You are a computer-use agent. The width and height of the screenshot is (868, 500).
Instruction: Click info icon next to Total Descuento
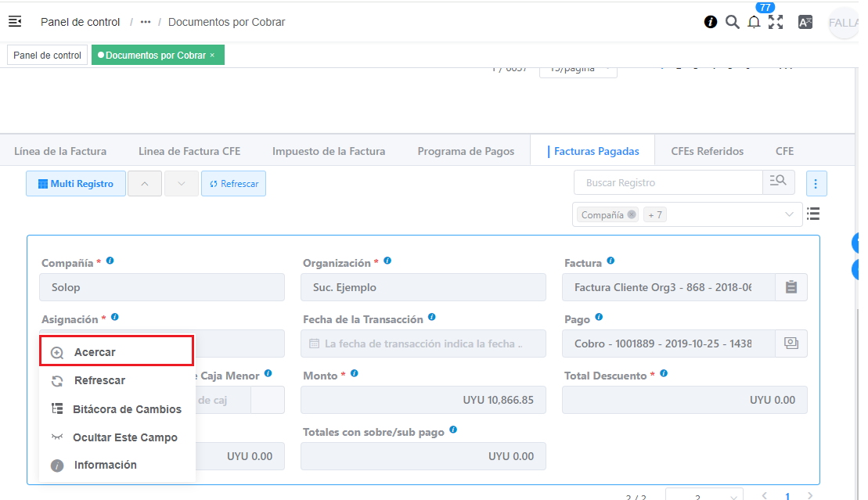[664, 374]
